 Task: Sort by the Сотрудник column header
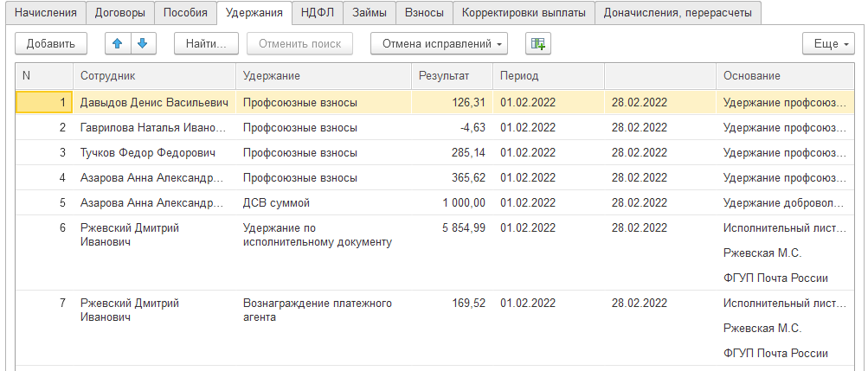tap(108, 76)
